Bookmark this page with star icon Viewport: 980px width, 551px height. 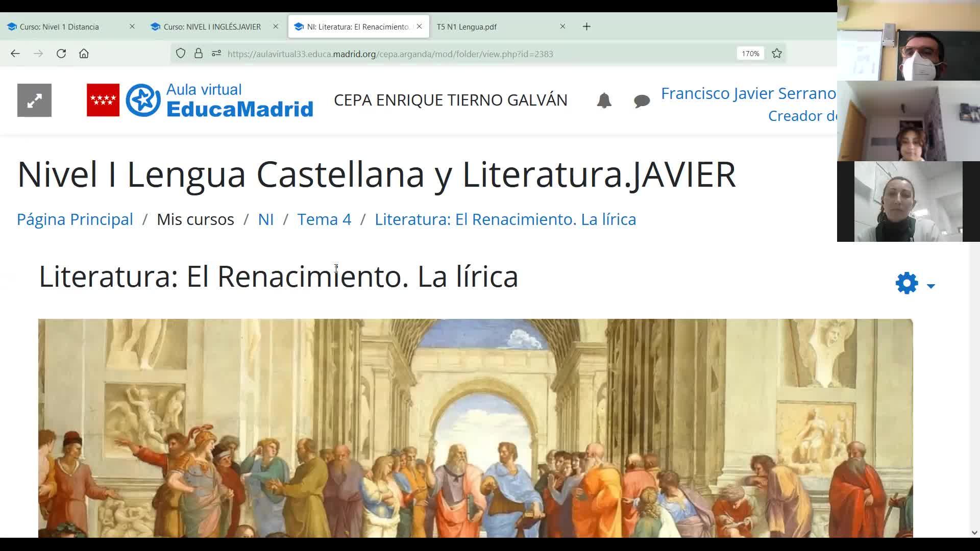click(x=777, y=54)
